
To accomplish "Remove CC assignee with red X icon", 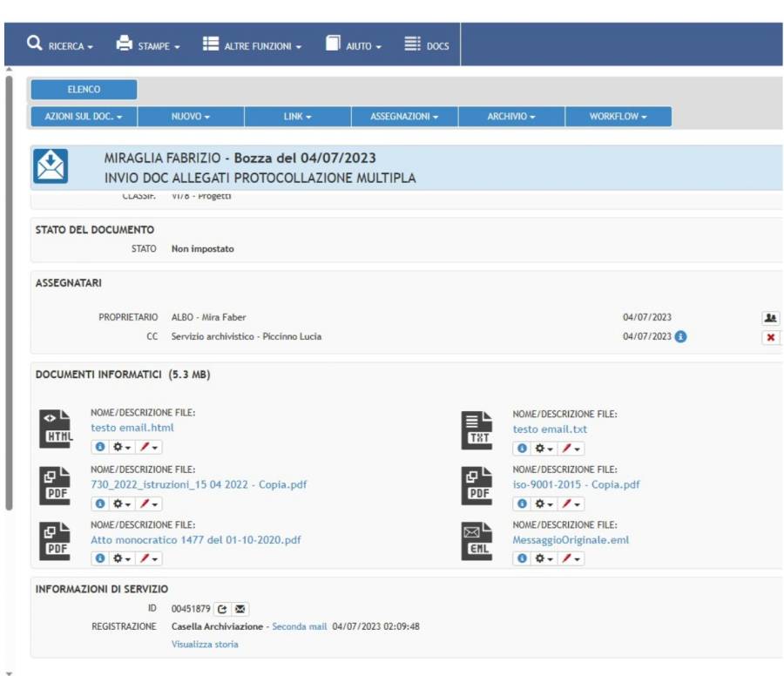I will click(x=770, y=337).
